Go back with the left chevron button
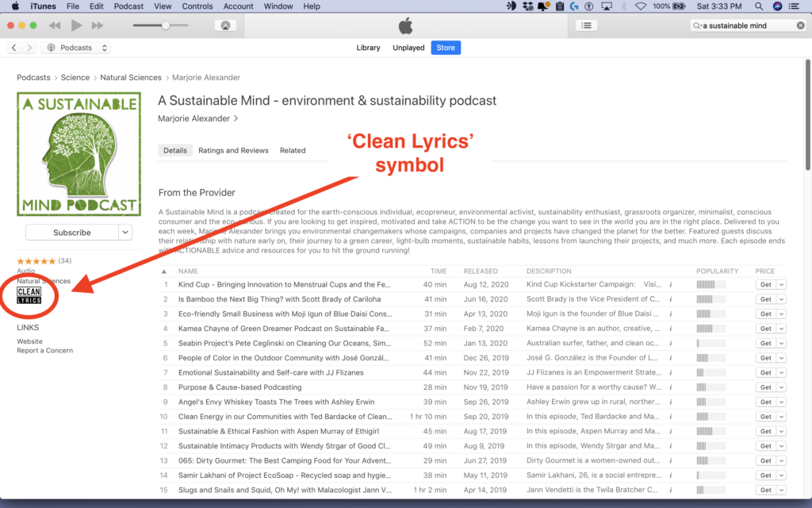812x508 pixels. point(14,48)
